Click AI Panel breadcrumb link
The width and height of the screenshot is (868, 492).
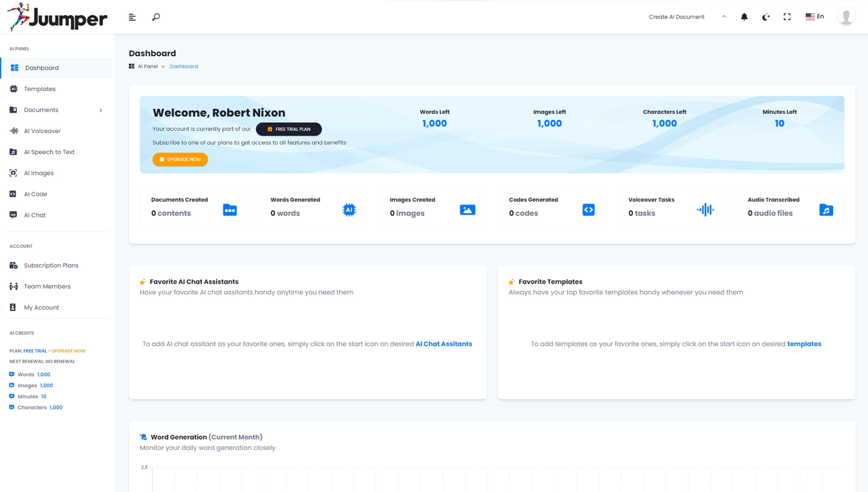[148, 67]
